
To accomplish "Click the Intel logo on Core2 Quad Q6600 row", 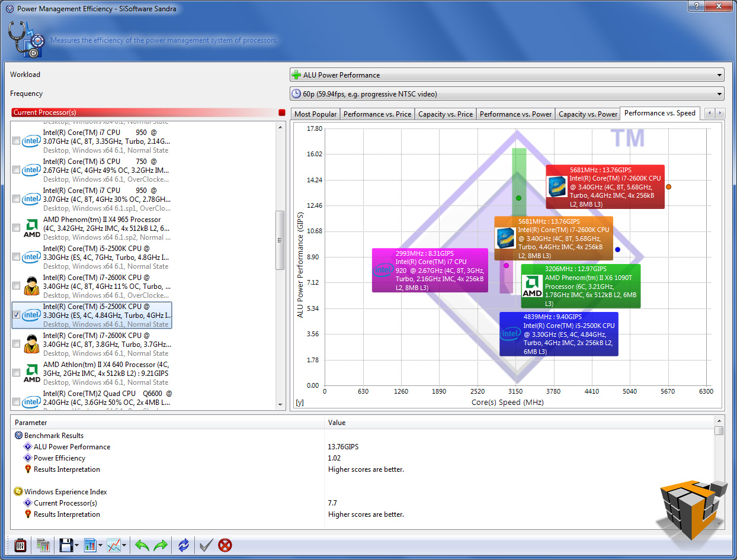I will coord(31,402).
